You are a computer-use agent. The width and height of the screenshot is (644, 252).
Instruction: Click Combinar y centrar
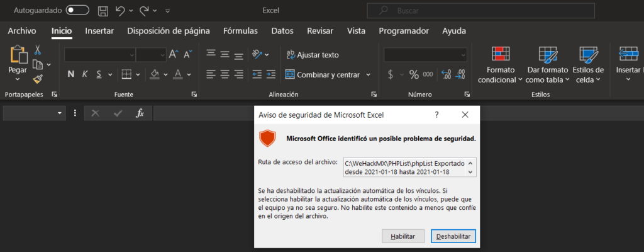pos(323,75)
